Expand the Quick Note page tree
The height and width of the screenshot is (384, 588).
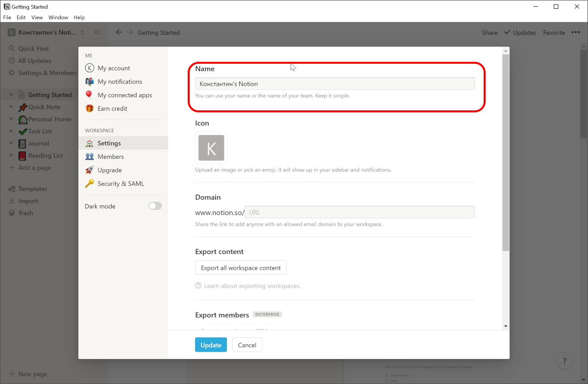click(x=12, y=107)
